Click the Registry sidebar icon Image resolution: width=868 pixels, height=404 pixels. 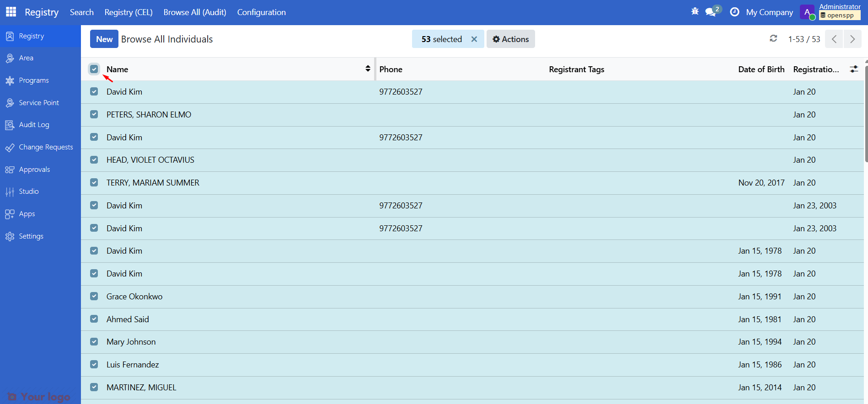pos(10,36)
